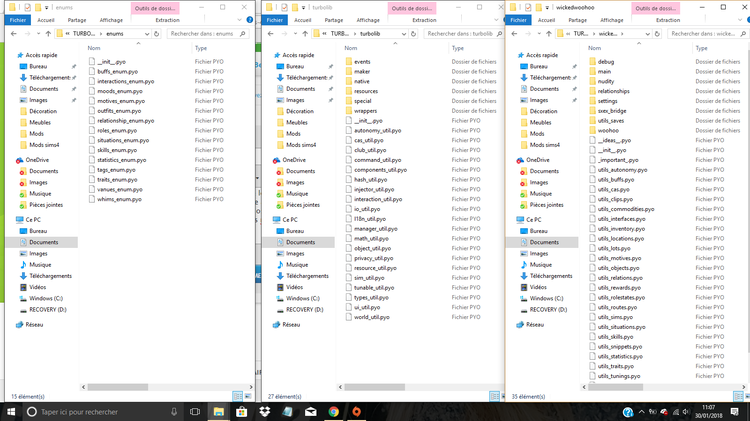Image resolution: width=750 pixels, height=421 pixels.
Task: Open address history dropdown in turbolib window
Action: [x=404, y=33]
